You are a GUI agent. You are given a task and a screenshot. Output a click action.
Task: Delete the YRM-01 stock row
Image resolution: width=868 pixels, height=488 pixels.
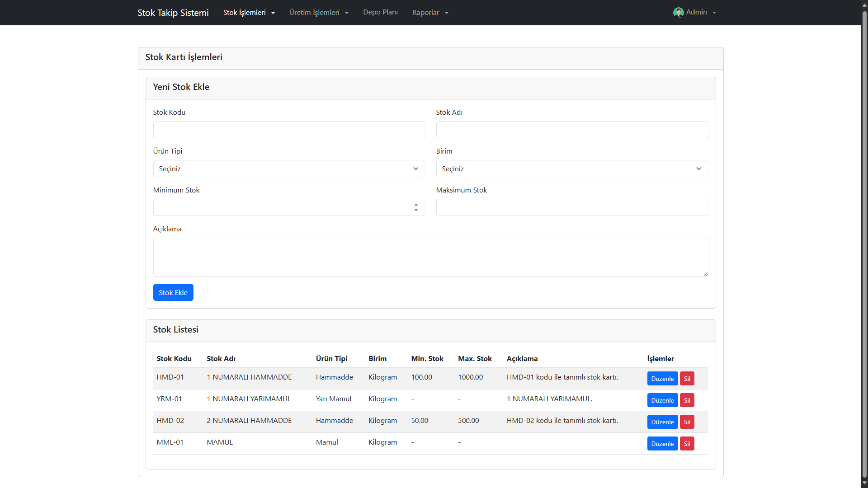687,400
